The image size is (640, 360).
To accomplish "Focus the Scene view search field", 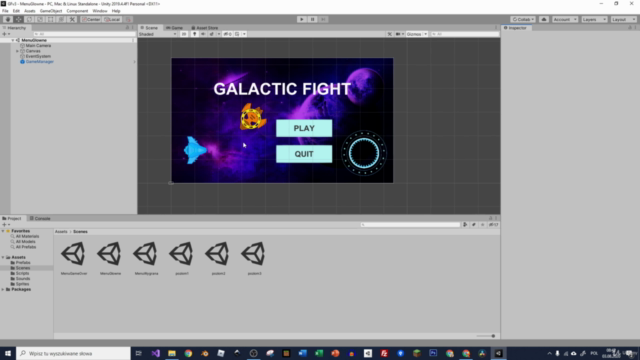I will click(x=464, y=34).
